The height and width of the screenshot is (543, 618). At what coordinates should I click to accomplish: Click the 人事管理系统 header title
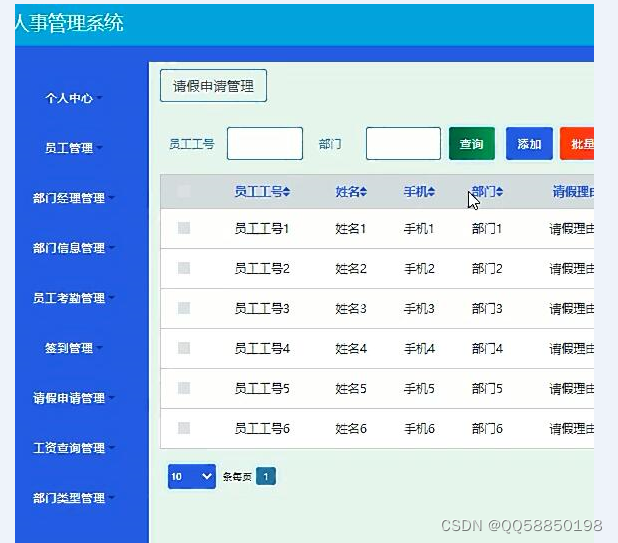(69, 22)
